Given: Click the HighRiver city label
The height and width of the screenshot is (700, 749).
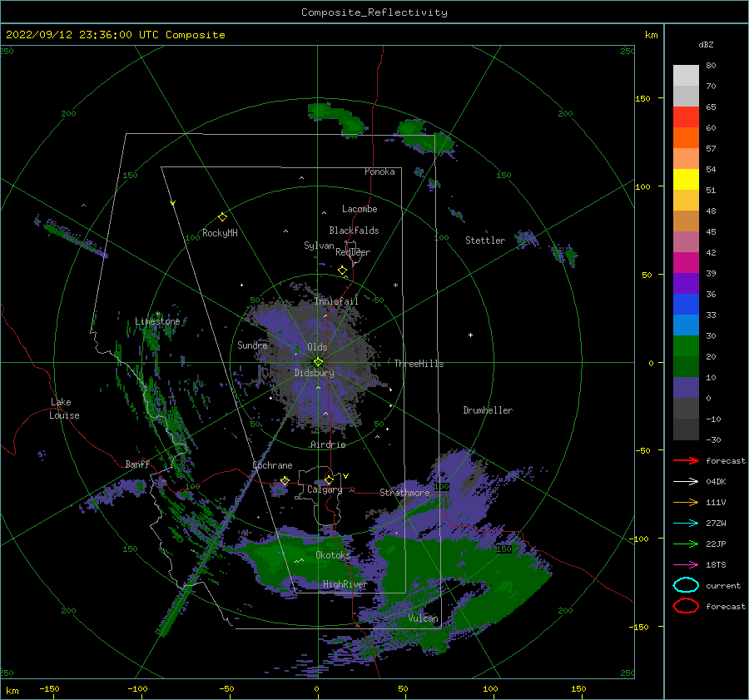Looking at the screenshot, I should [x=345, y=584].
